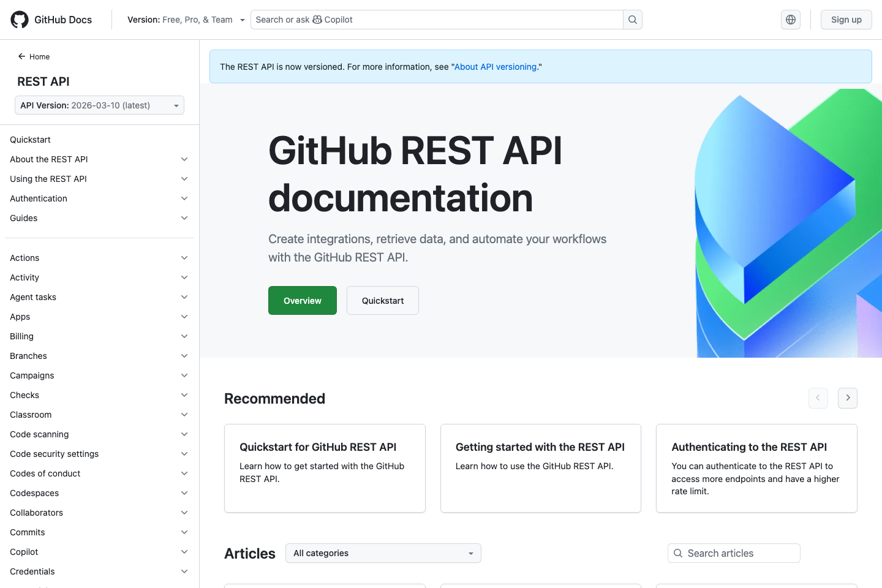The height and width of the screenshot is (588, 882).
Task: Select the Copilot icon in the search bar
Action: [317, 20]
